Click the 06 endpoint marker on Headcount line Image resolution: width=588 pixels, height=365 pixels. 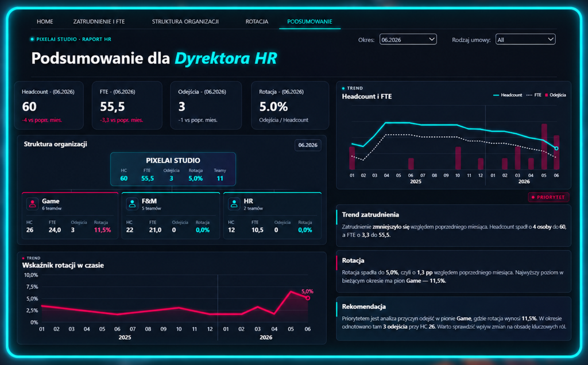556,149
